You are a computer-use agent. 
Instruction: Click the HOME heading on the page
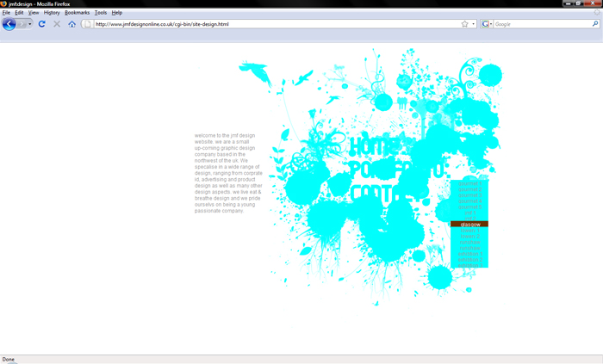(x=376, y=146)
